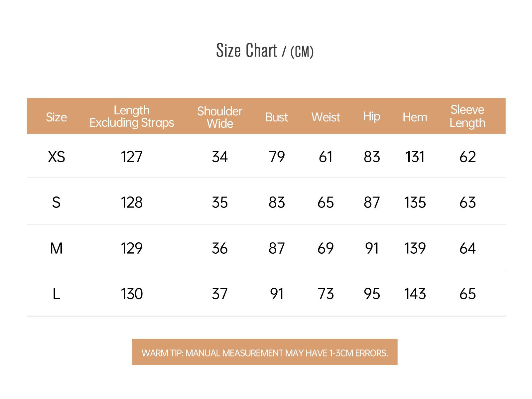532x399 pixels.
Task: Select the L hem value 143
Action: click(415, 294)
